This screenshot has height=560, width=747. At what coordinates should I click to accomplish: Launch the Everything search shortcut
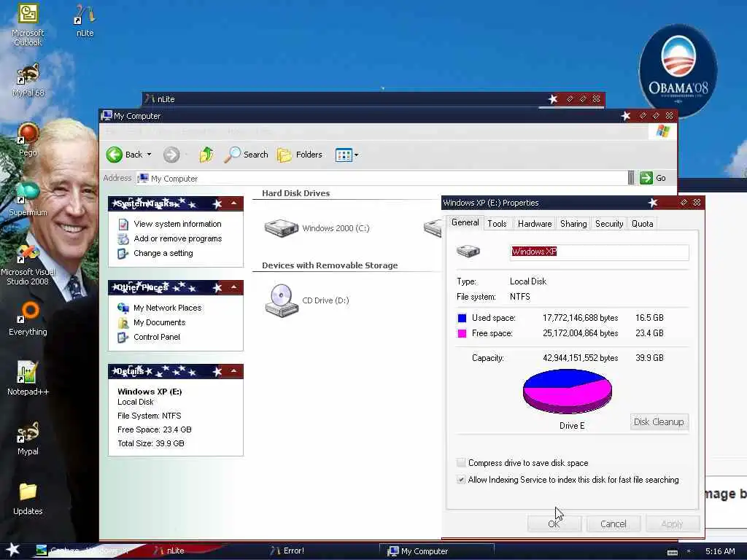tap(28, 319)
